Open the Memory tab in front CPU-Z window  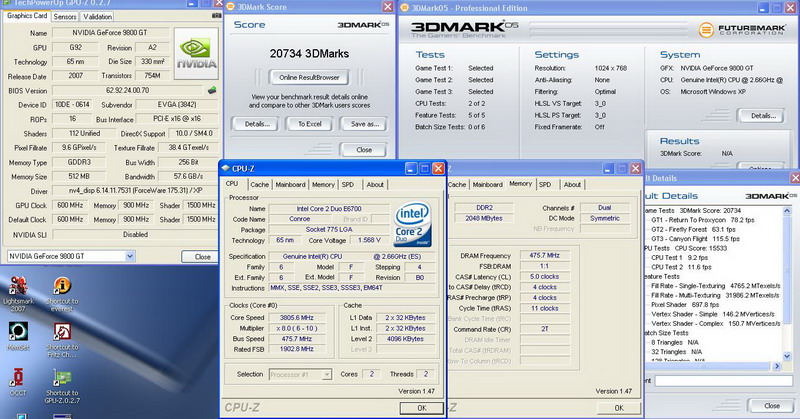coord(323,185)
